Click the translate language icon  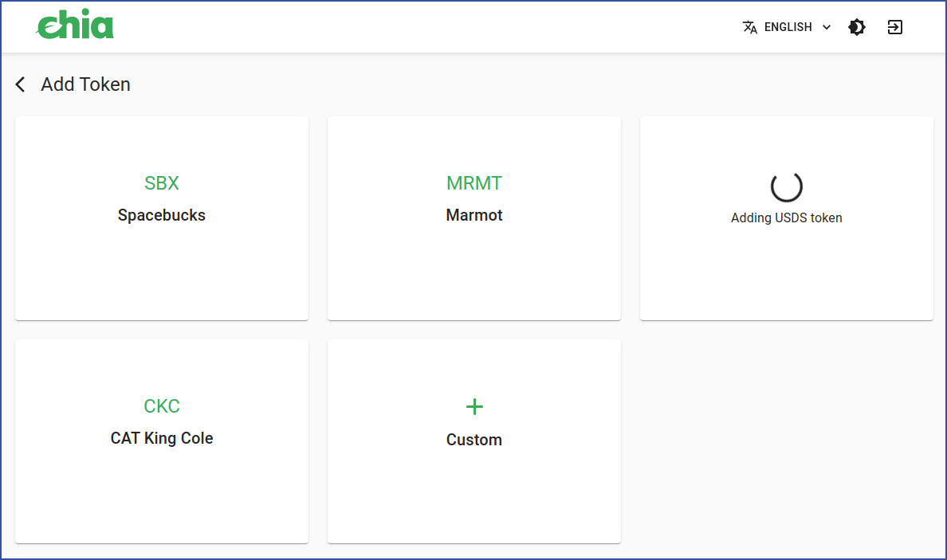pyautogui.click(x=749, y=27)
